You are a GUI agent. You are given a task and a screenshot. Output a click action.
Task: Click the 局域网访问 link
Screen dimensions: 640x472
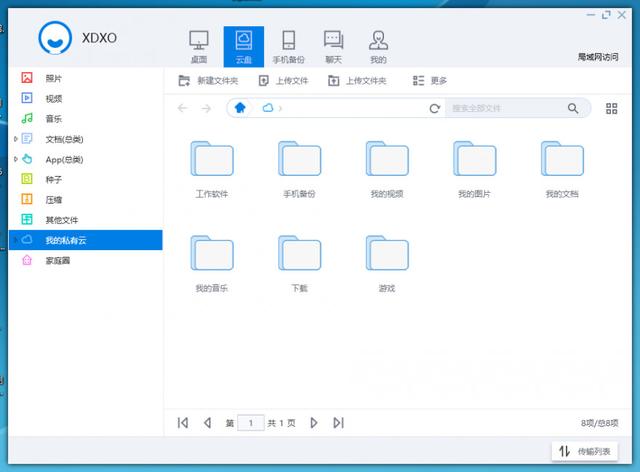pos(598,57)
